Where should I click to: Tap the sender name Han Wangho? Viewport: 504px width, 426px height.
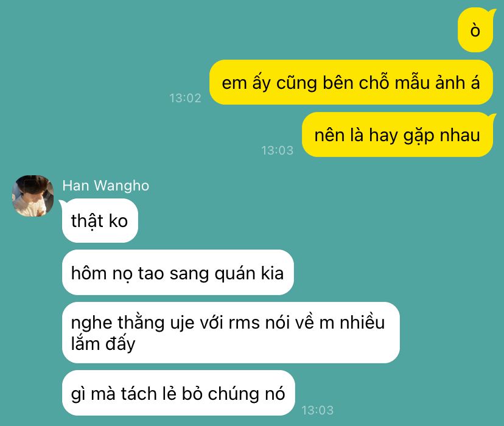tap(105, 186)
